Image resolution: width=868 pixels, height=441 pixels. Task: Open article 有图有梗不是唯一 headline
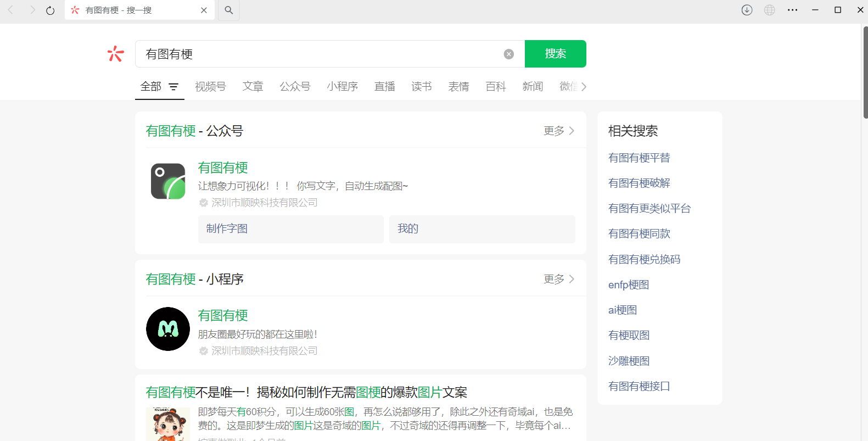click(306, 392)
